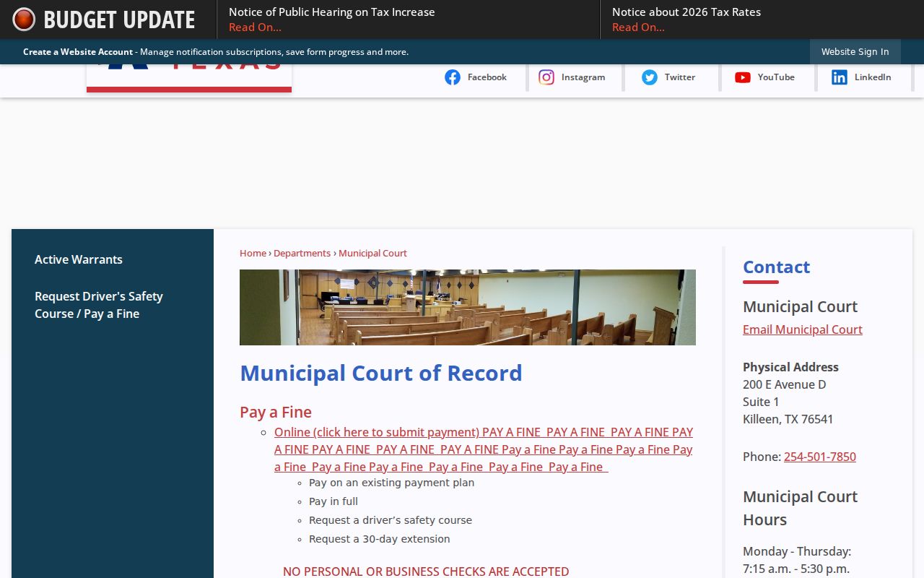Click the courtroom banner photo
Image resolution: width=924 pixels, height=578 pixels.
click(x=468, y=307)
